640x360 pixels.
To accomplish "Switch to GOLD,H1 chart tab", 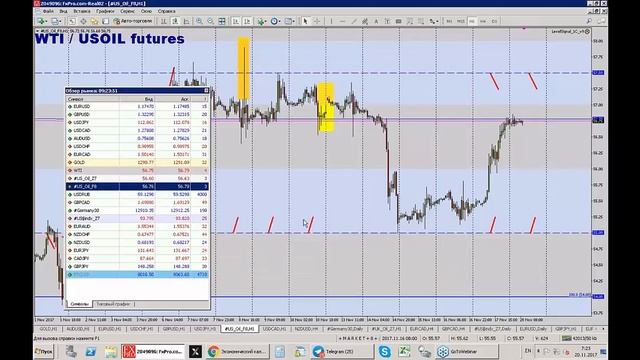I will click(48, 329).
